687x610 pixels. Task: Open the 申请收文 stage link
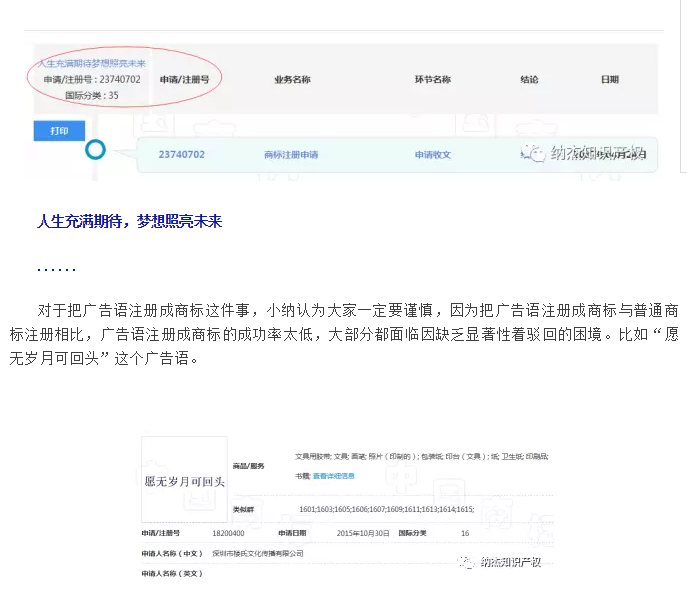432,155
